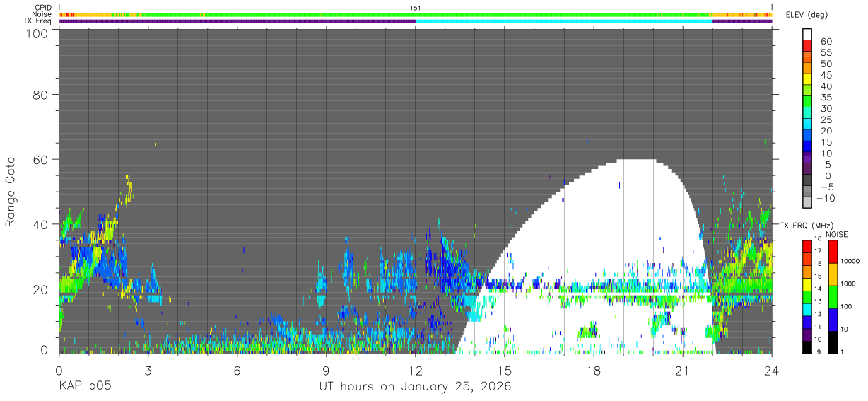Click the '45' label on the ELEV scale
This screenshot has width=868, height=401.
pyautogui.click(x=825, y=75)
